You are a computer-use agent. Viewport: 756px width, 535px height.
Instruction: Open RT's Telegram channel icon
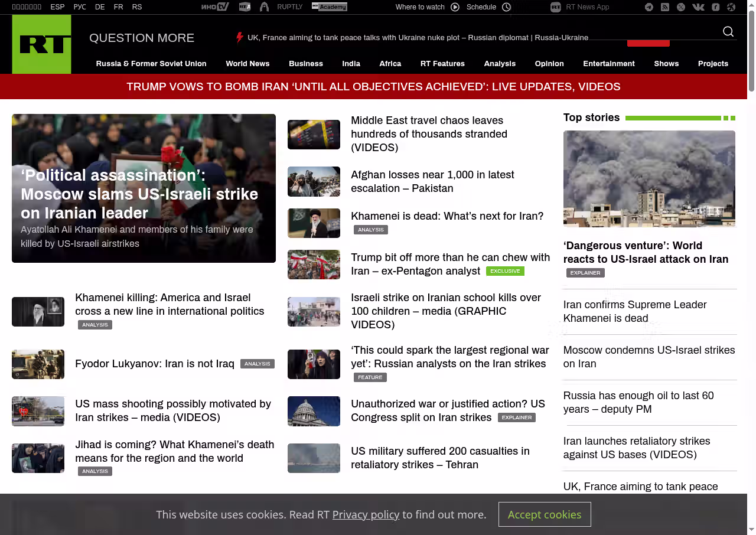649,7
